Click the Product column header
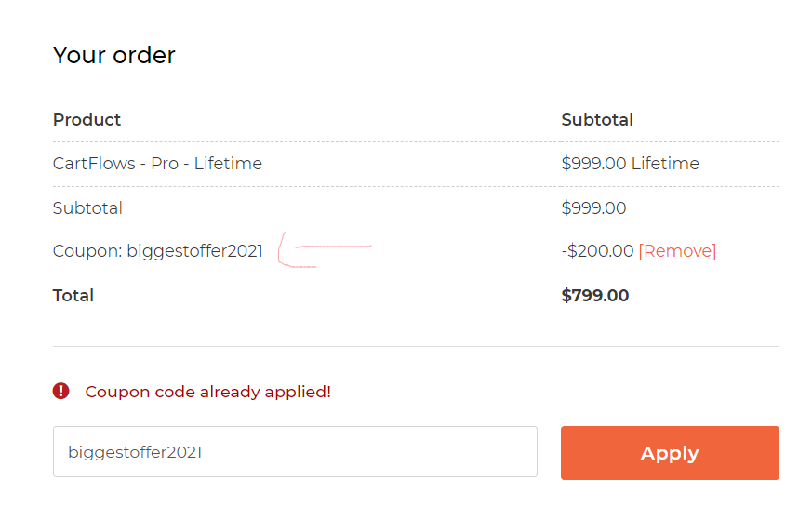 click(87, 120)
